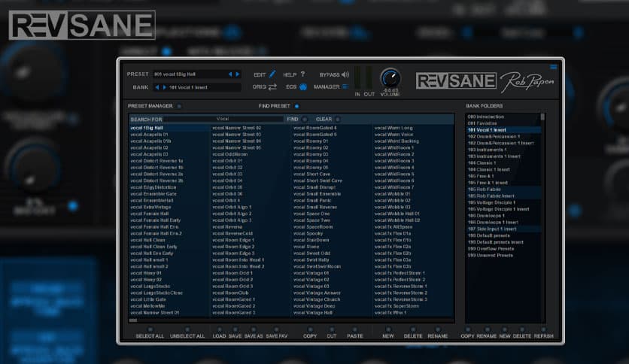The image size is (629, 364).
Task: Select preset 'vocal Acapella 01'
Action: pyautogui.click(x=149, y=135)
